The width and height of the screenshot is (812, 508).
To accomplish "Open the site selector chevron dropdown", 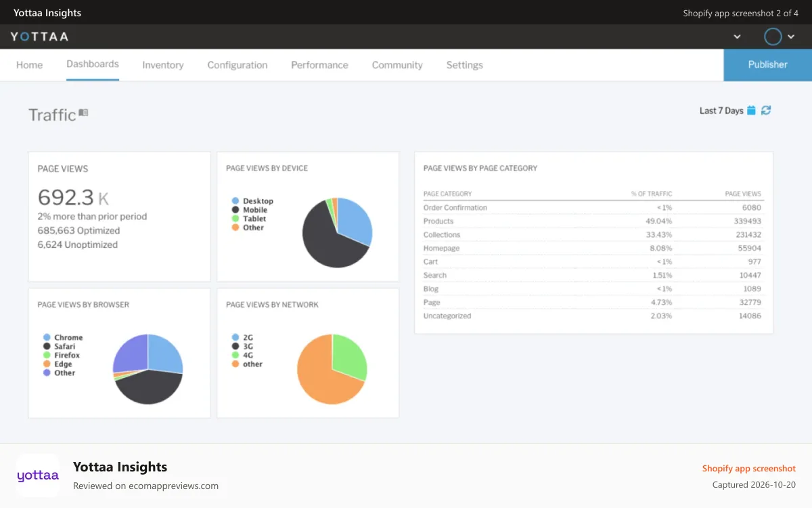I will [737, 37].
